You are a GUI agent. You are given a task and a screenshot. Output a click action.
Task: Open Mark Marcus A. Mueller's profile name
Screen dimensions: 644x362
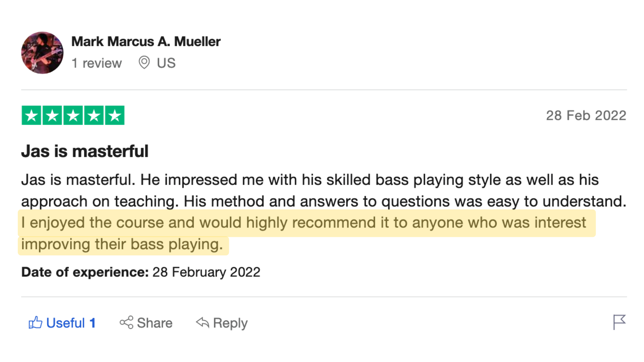146,42
